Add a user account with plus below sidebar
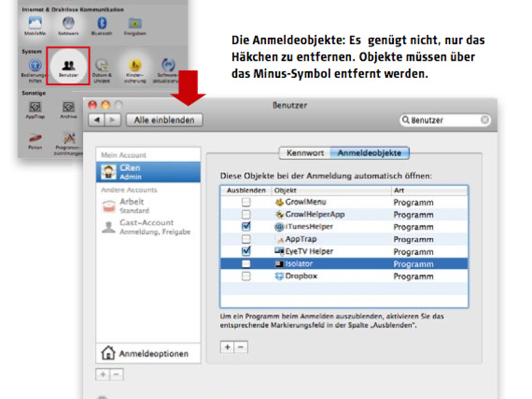This screenshot has height=399, width=532. (x=103, y=375)
